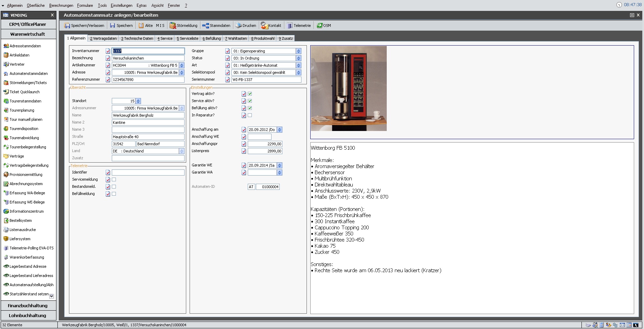This screenshot has width=644, height=329.
Task: Open Telemetrie from the toolbar icon
Action: tap(290, 26)
